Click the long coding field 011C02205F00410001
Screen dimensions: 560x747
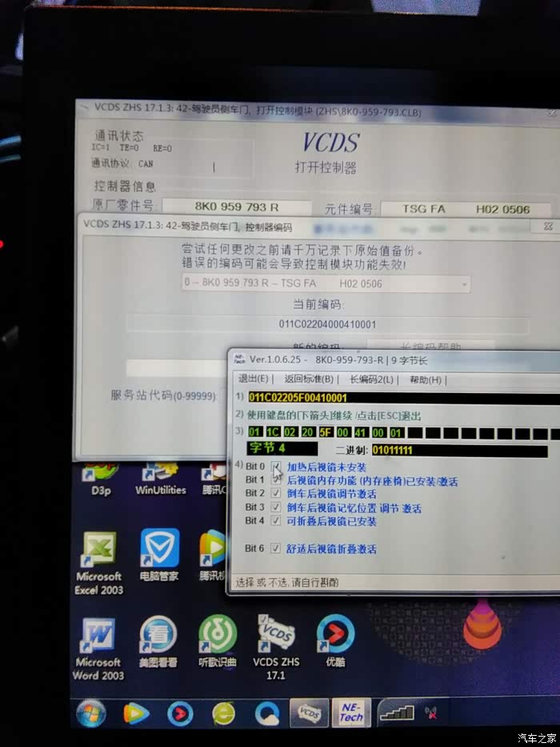pyautogui.click(x=404, y=397)
